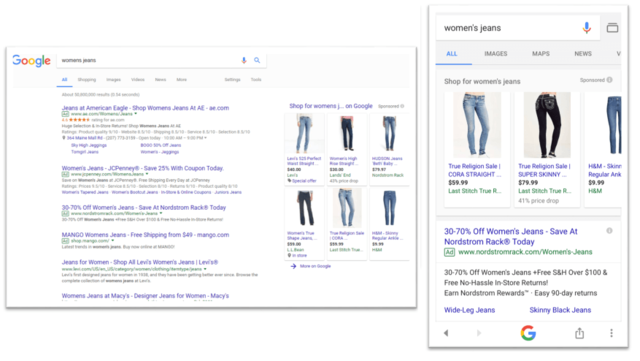Switch to mobile IMAGES tab
This screenshot has width=640, height=361.
coord(496,53)
